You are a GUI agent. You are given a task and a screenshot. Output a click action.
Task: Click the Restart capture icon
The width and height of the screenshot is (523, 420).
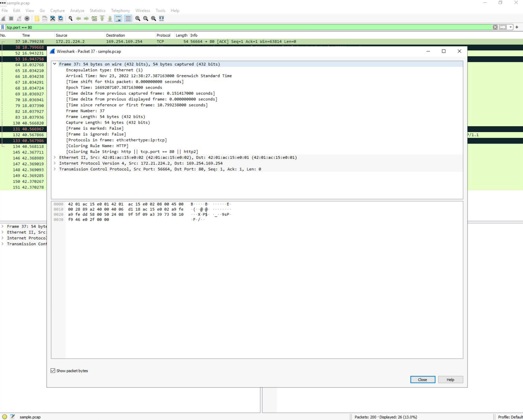(x=19, y=19)
